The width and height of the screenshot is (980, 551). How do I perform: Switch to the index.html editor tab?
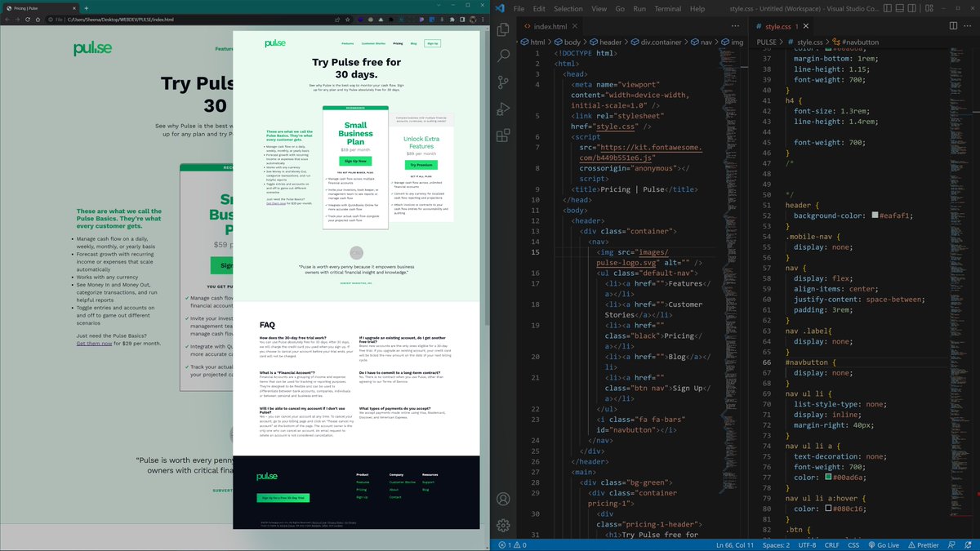click(549, 27)
